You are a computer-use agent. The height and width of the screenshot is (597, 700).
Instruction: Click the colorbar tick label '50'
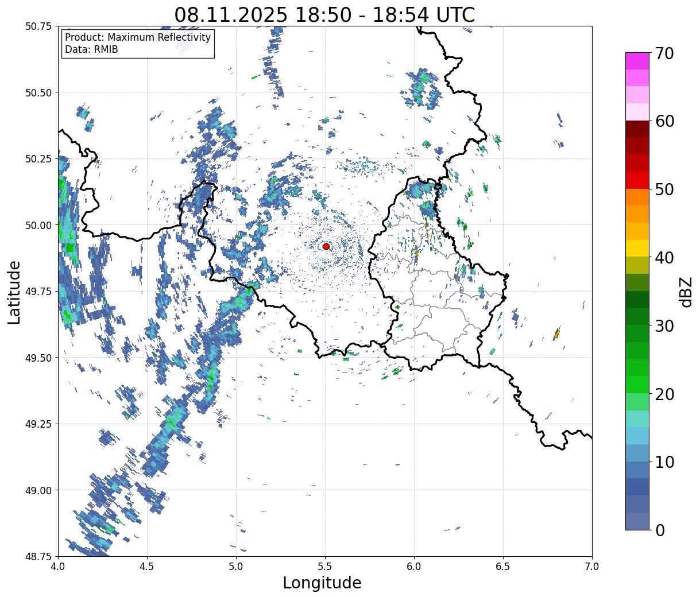click(664, 189)
